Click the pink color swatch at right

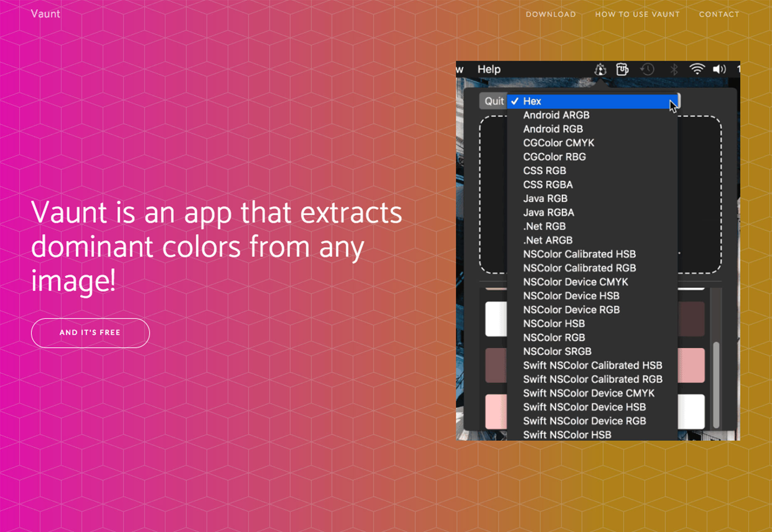click(x=691, y=365)
